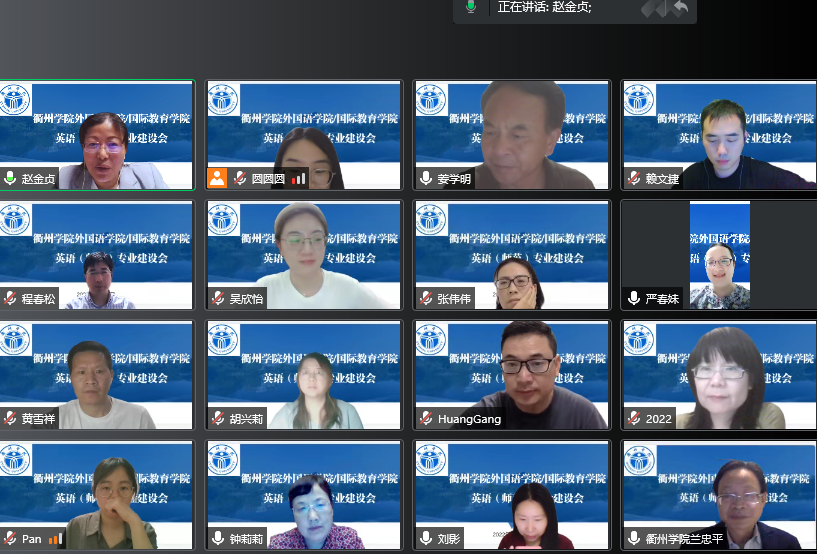Click the curved arrow icon in the speaking bar
The image size is (817, 554).
click(680, 7)
